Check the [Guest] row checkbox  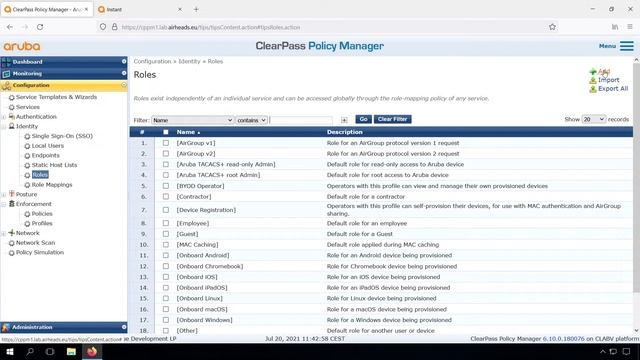point(166,234)
